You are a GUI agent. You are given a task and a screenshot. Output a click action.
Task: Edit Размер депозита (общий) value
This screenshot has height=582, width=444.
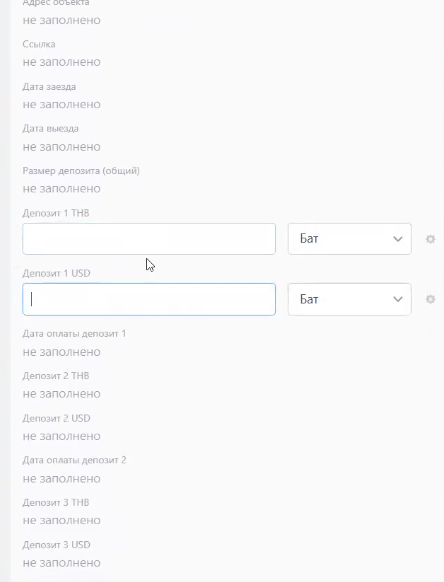pos(62,189)
